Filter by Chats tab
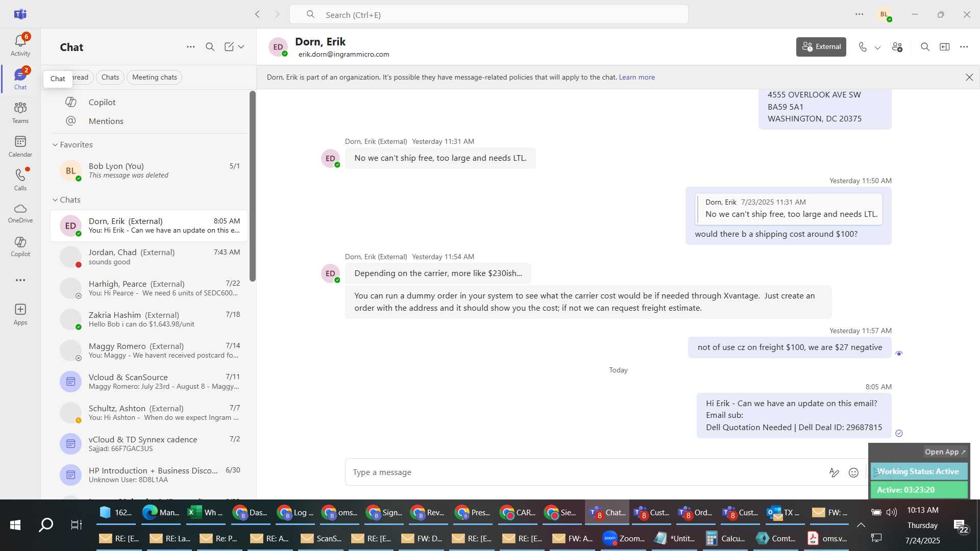The height and width of the screenshot is (551, 980). click(x=110, y=77)
